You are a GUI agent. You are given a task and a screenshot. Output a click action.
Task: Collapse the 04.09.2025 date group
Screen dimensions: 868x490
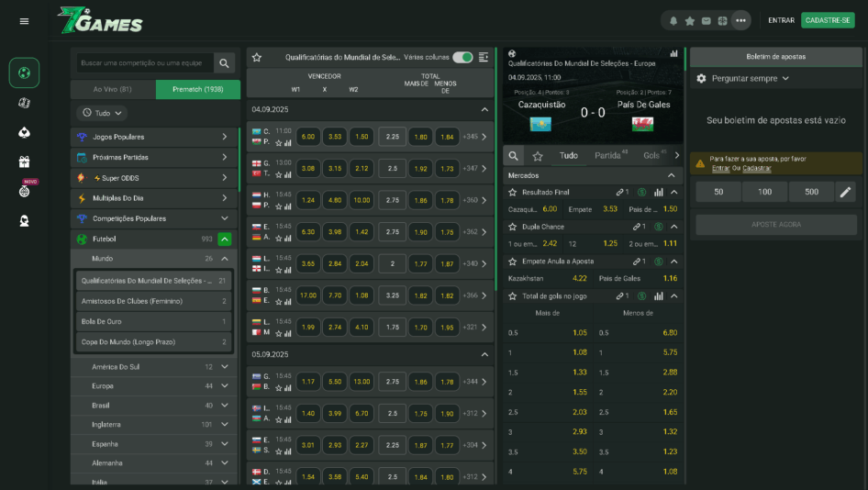click(x=484, y=109)
